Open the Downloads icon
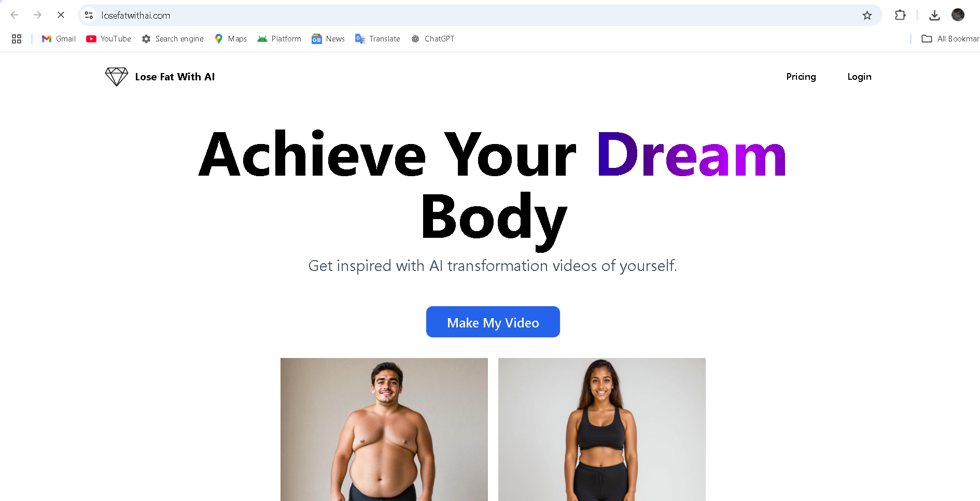Screen dimensions: 980x501 (x=934, y=15)
